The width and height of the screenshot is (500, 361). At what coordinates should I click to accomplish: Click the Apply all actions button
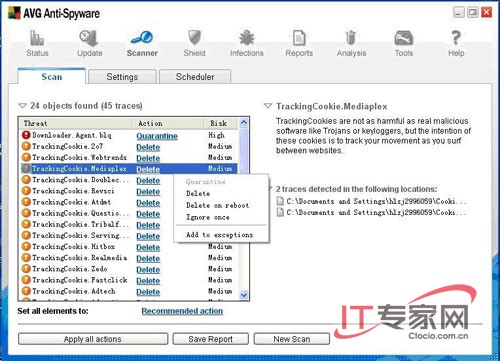(93, 339)
